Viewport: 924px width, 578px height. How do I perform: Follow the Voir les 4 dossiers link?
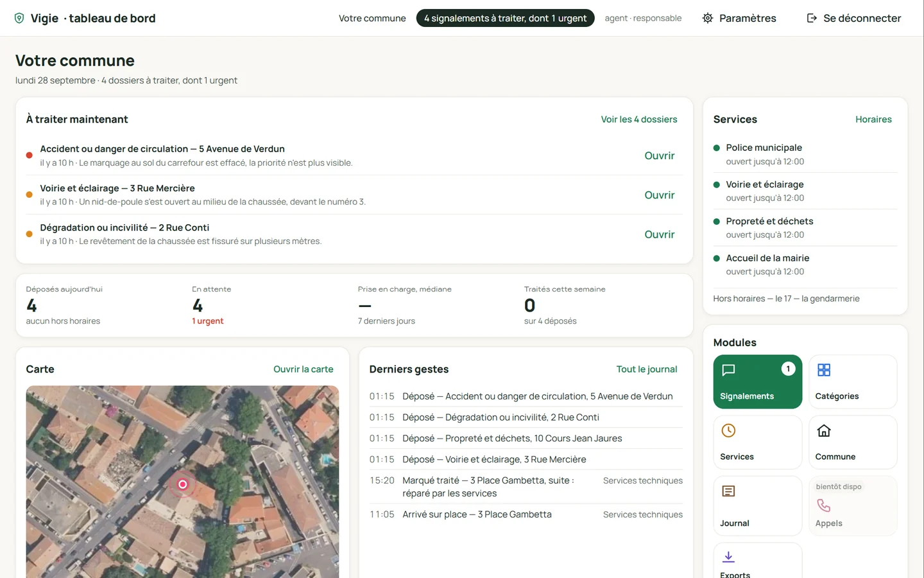(x=639, y=119)
